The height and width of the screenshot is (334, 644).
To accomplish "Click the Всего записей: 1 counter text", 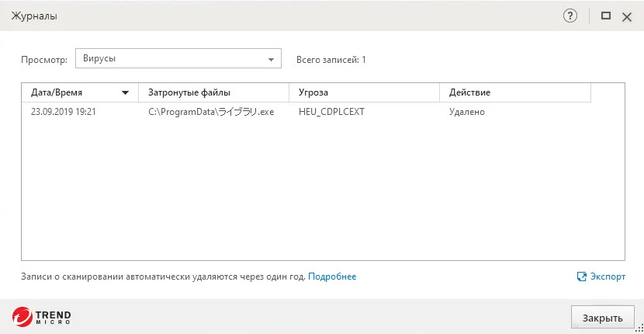I will point(331,59).
